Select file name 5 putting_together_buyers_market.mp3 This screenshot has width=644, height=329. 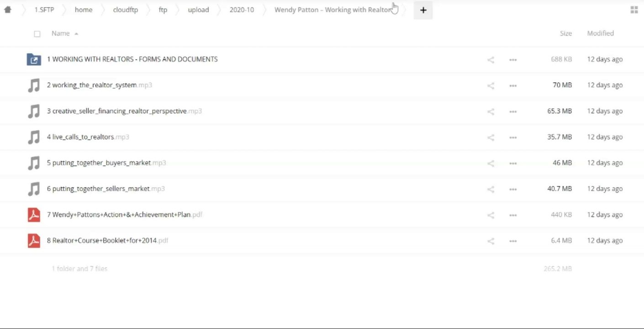pos(106,163)
